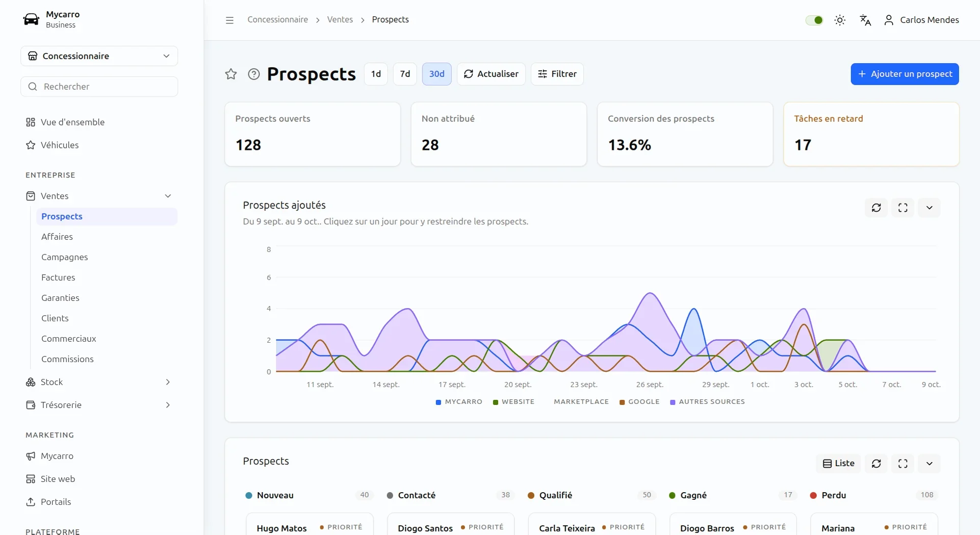This screenshot has height=535, width=980.
Task: Refresh the Prospects ajoutés chart
Action: (876, 208)
